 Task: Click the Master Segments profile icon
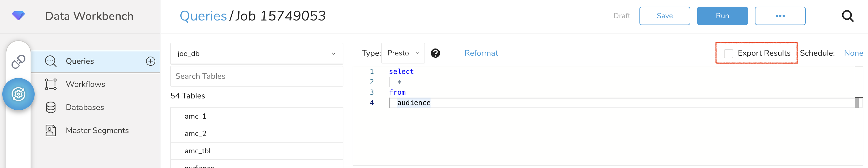[x=51, y=130]
